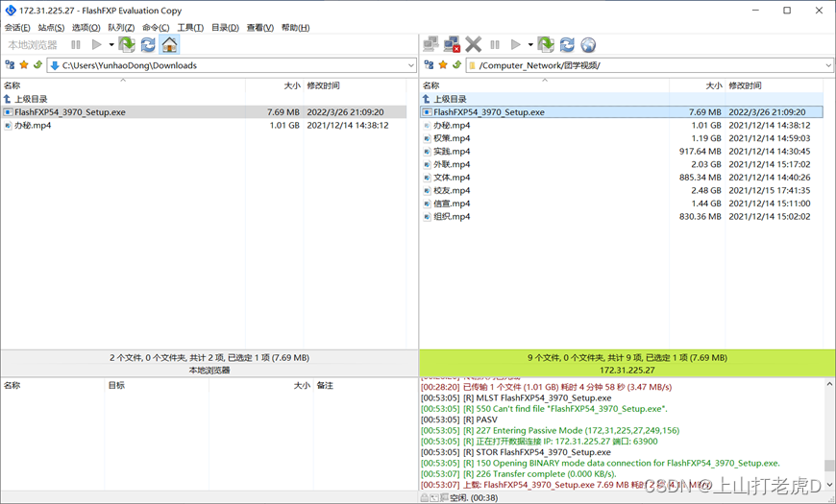The width and height of the screenshot is (836, 504).
Task: Expand the local path dropdown
Action: pos(409,65)
